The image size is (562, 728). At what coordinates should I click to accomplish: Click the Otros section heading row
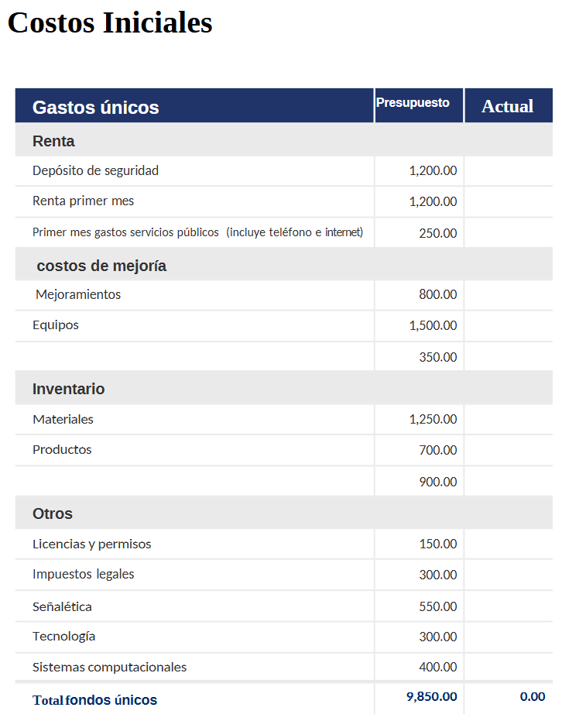tap(283, 513)
